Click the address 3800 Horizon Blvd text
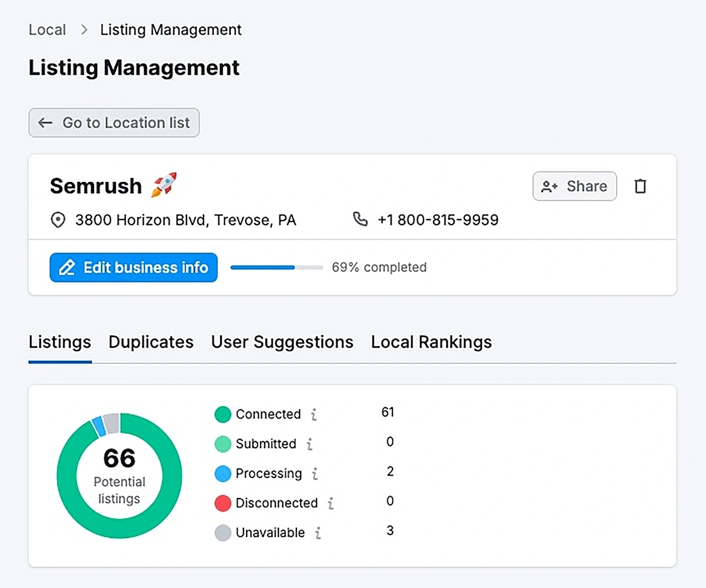Screen dimensions: 706x588 click(186, 221)
